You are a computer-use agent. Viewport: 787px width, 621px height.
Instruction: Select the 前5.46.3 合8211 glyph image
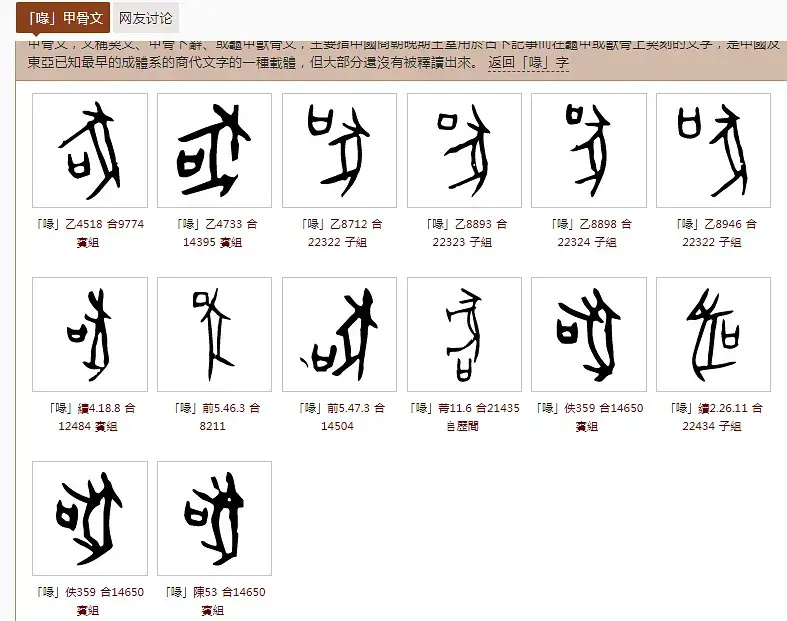tap(215, 334)
